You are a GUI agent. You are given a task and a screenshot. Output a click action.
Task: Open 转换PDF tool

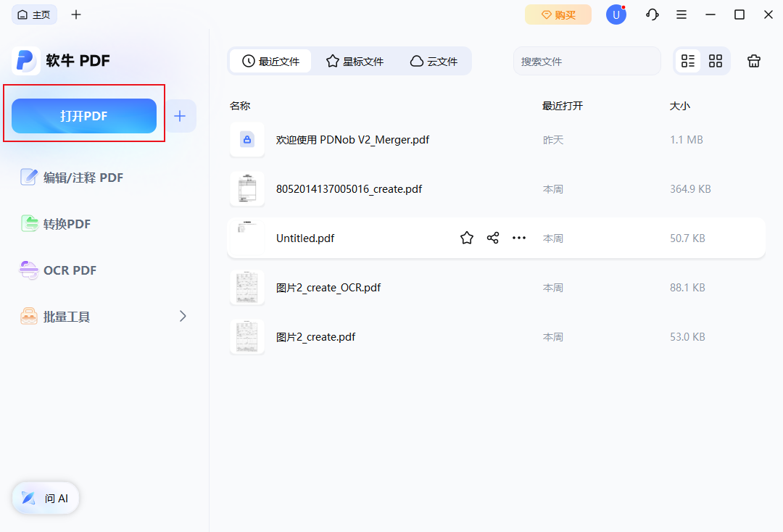pos(55,223)
